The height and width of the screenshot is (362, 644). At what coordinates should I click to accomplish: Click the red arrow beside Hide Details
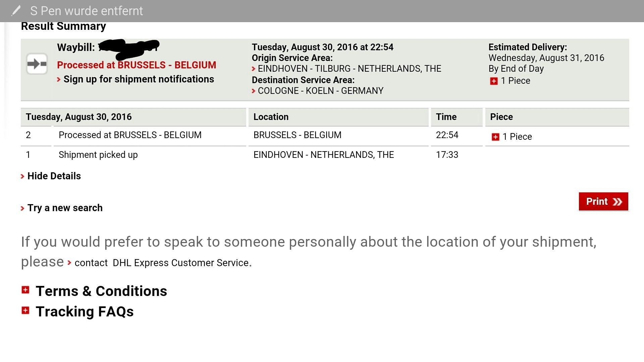click(x=22, y=177)
